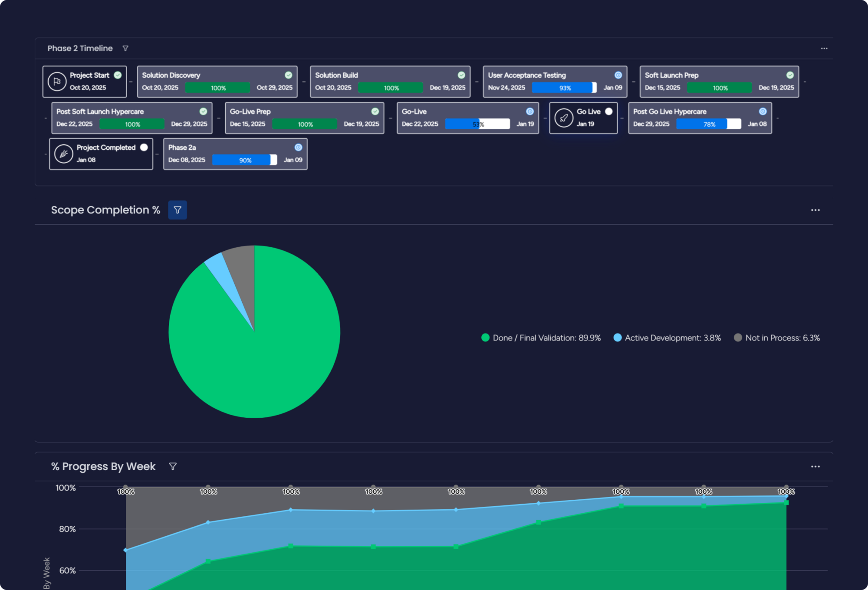Click the Jan 19 date in Go-Live card
The width and height of the screenshot is (868, 590).
coord(525,124)
